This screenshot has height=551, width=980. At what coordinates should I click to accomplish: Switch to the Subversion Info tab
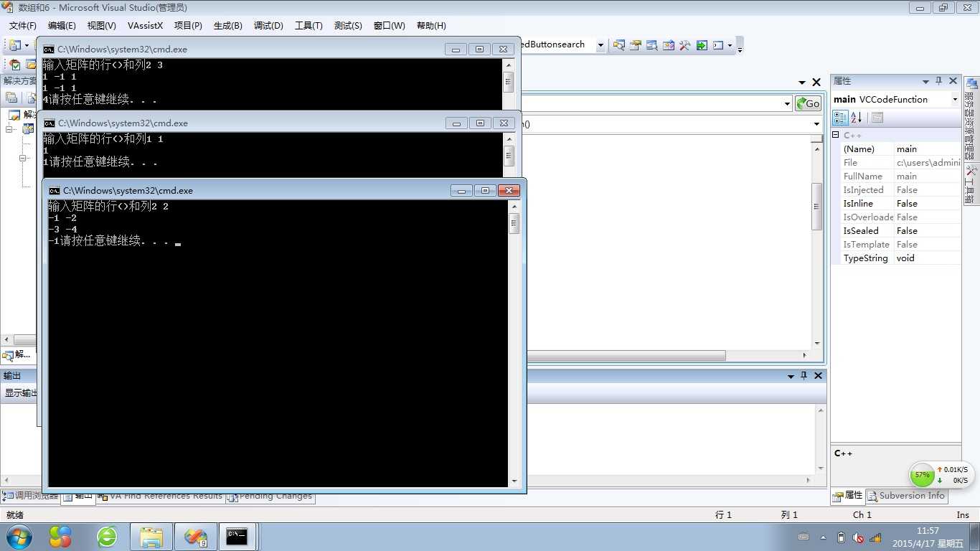(907, 496)
